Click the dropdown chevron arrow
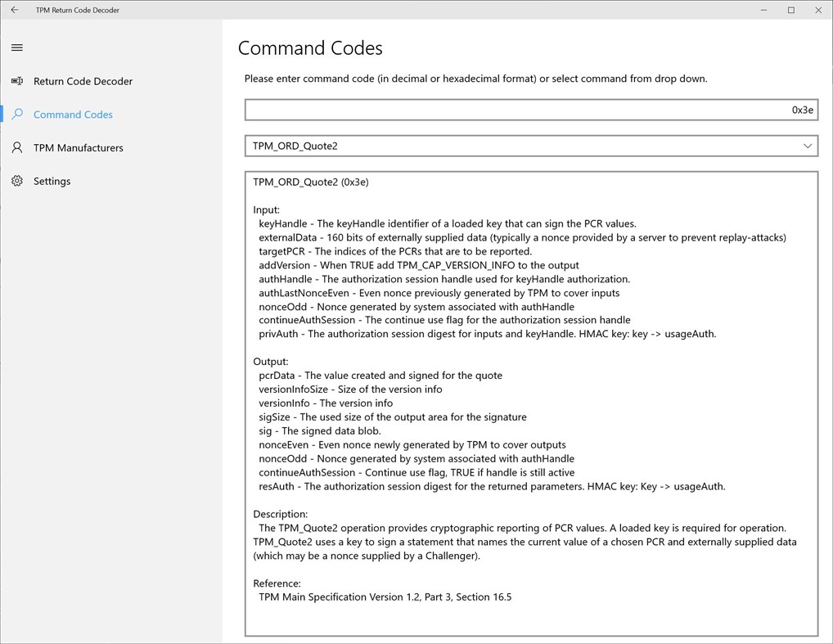 point(807,146)
